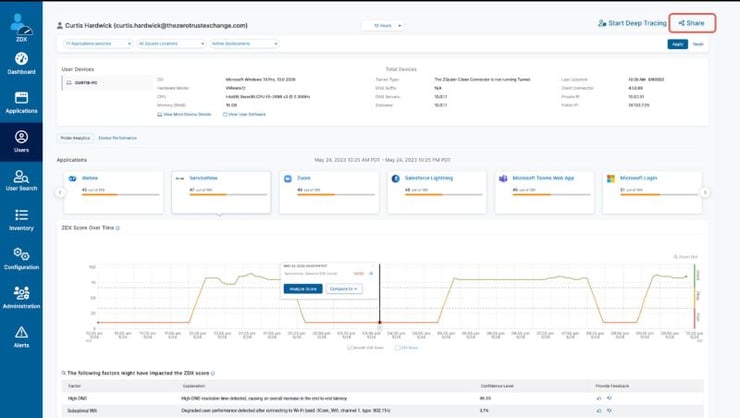Open the Applications sidebar icon

(x=21, y=102)
